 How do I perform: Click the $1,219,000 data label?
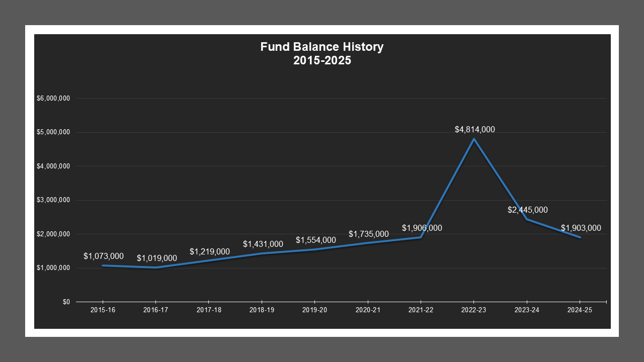(209, 252)
